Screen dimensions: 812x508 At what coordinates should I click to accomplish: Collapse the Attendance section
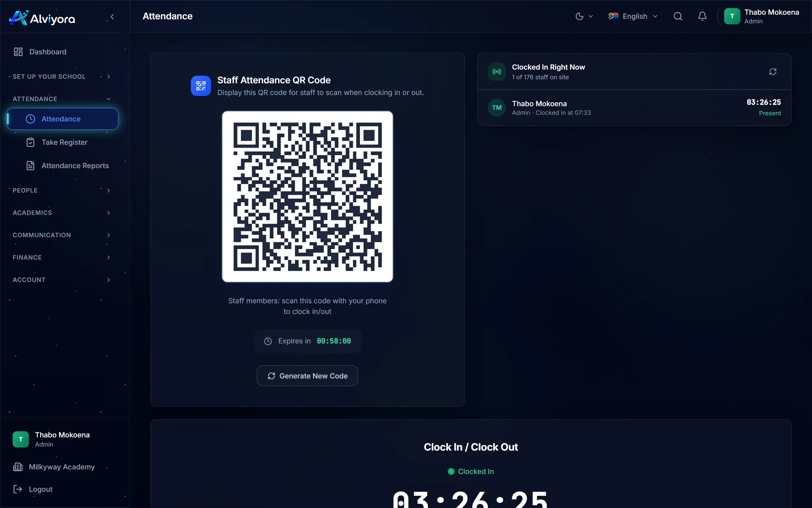(x=61, y=99)
